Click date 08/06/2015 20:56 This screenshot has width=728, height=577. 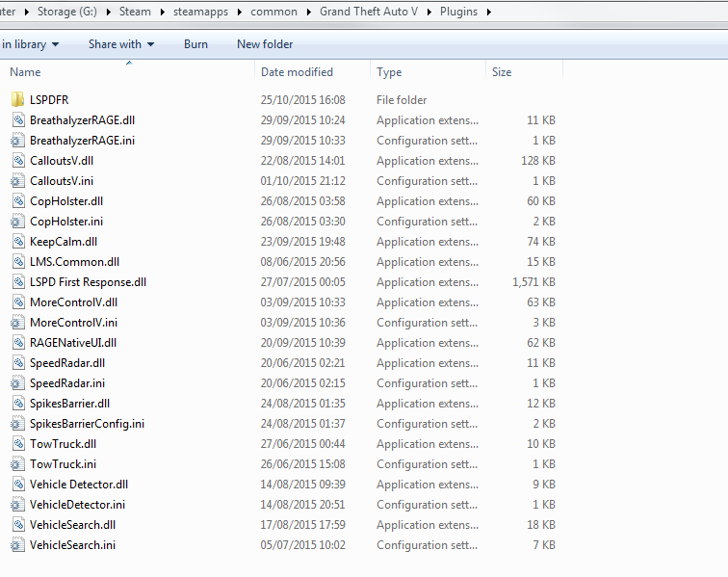302,262
